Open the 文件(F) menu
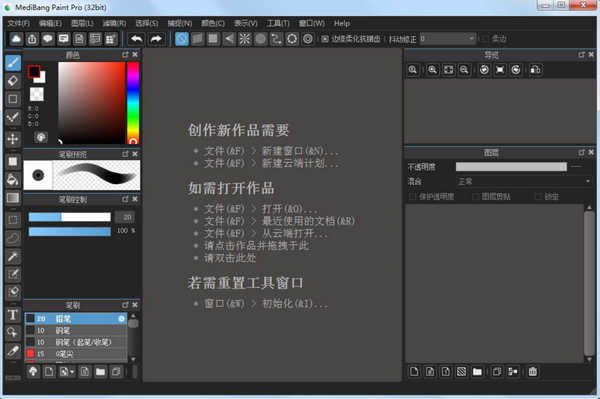 (19, 23)
